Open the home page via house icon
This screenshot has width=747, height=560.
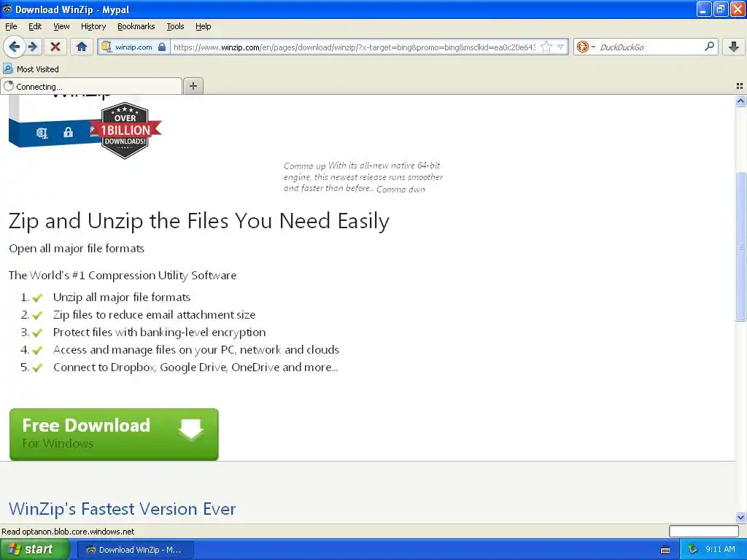pyautogui.click(x=82, y=47)
